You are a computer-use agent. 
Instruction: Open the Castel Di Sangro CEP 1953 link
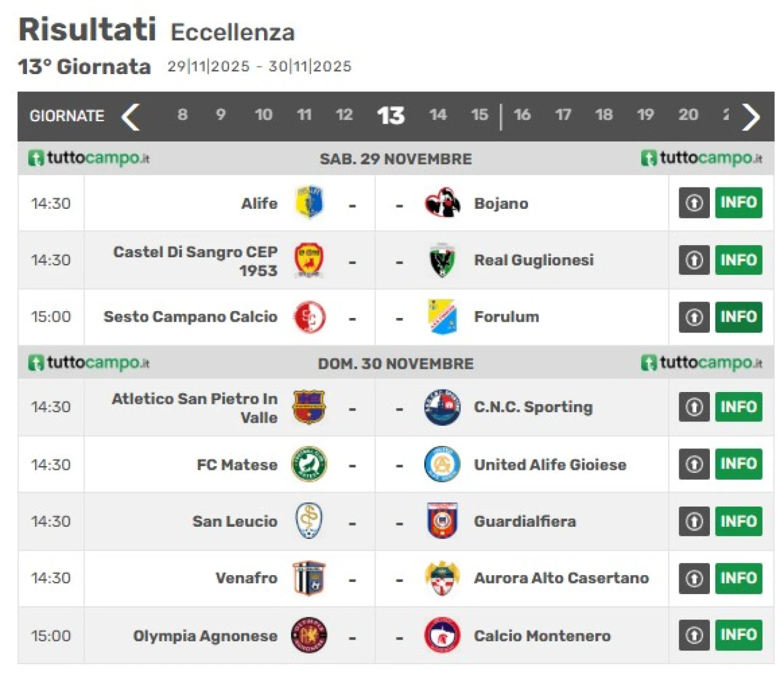pos(196,260)
